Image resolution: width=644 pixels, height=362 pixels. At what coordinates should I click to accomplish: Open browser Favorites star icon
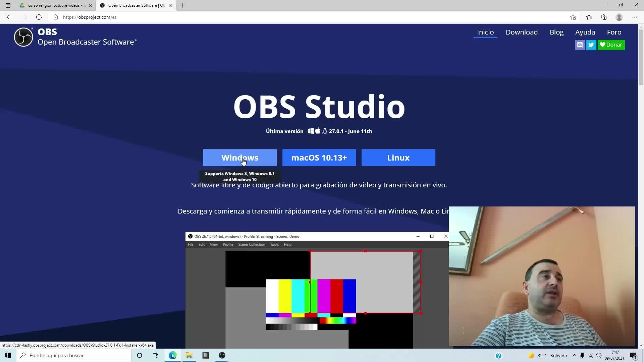589,17
